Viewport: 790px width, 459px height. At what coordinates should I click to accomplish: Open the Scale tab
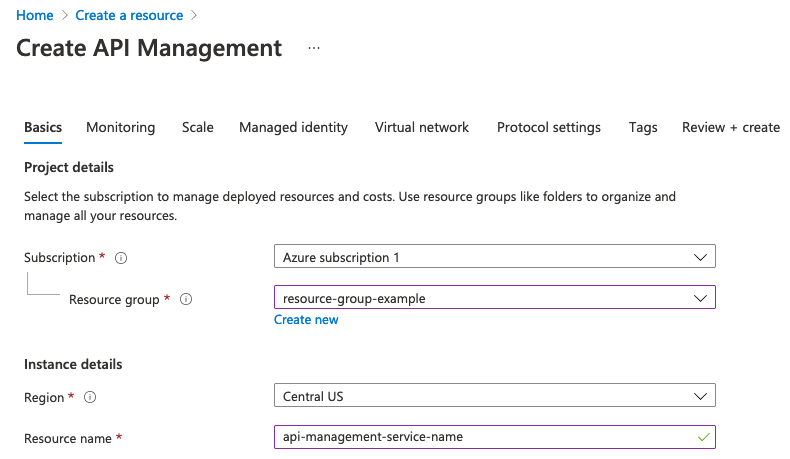click(197, 127)
